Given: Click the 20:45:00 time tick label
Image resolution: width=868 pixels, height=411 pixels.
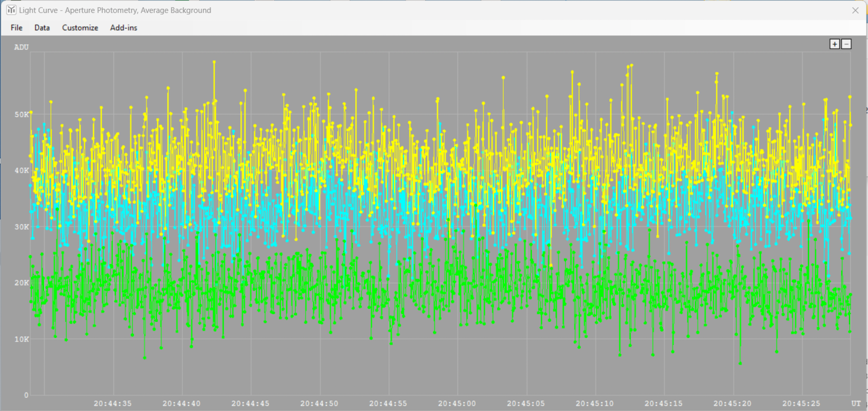Looking at the screenshot, I should 457,403.
